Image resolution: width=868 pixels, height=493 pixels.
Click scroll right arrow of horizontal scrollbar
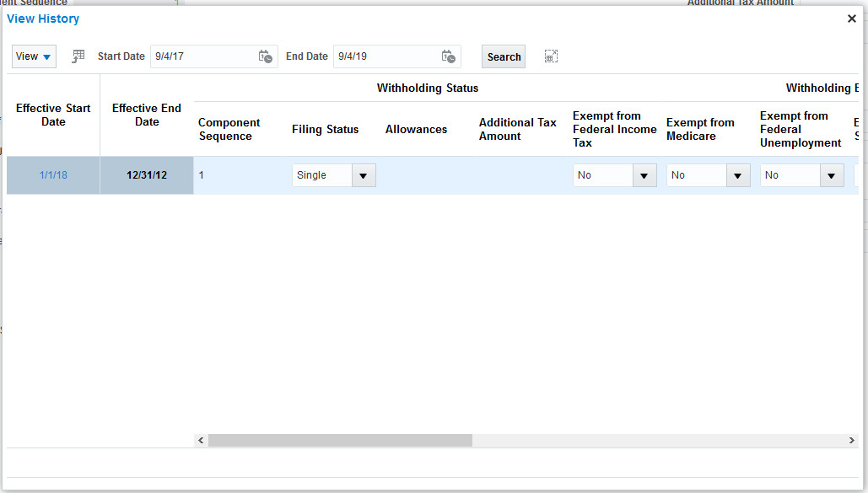(851, 441)
